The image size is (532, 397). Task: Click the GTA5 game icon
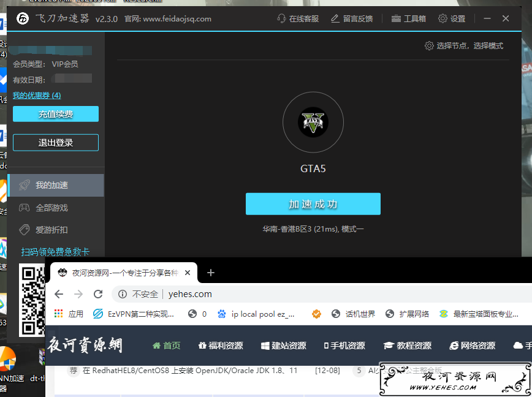(x=313, y=122)
